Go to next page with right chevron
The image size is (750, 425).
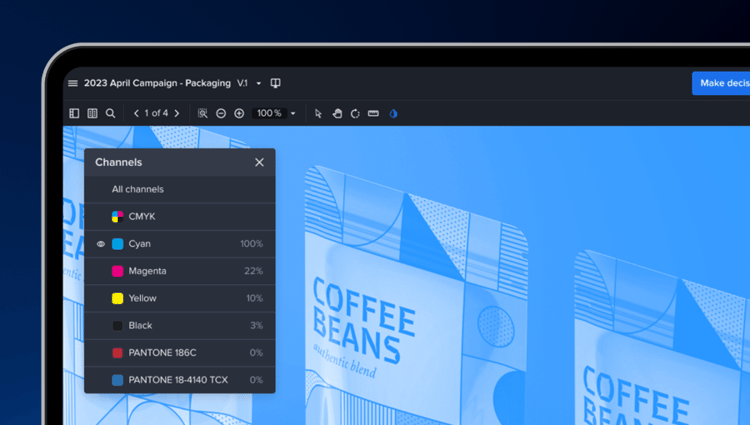tap(177, 114)
